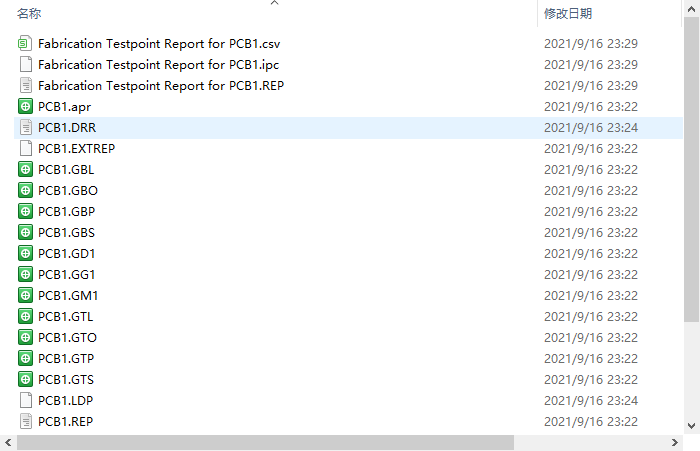The image size is (700, 451).
Task: Click the green Gerber icon for PCB1.GM1
Action: pyautogui.click(x=25, y=295)
